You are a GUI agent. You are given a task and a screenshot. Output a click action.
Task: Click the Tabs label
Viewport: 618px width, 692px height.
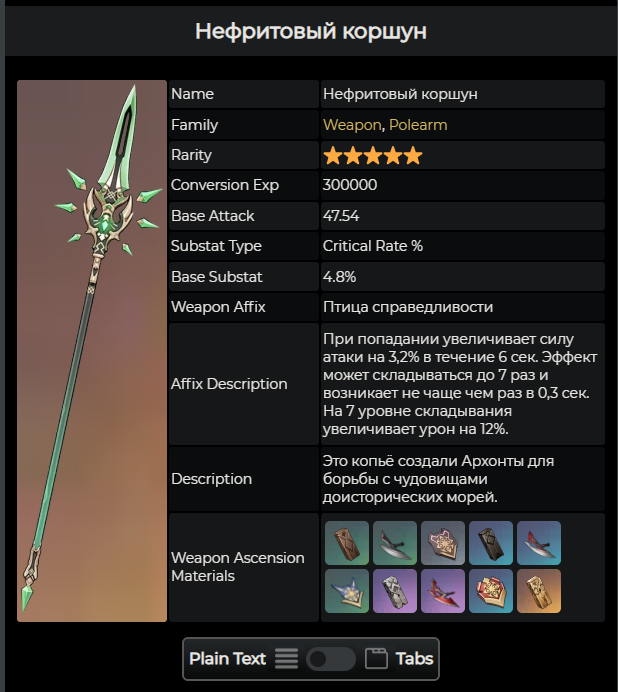tap(415, 659)
